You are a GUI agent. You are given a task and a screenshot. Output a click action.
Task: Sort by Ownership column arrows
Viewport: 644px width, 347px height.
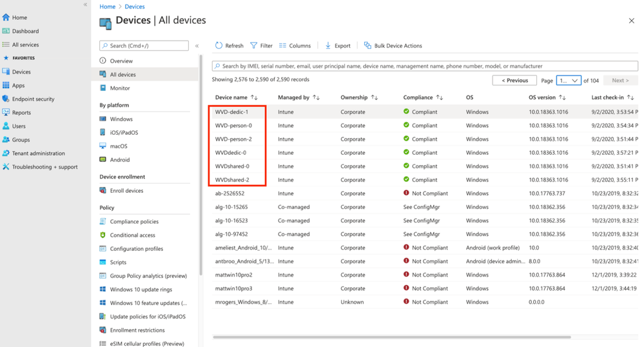374,97
